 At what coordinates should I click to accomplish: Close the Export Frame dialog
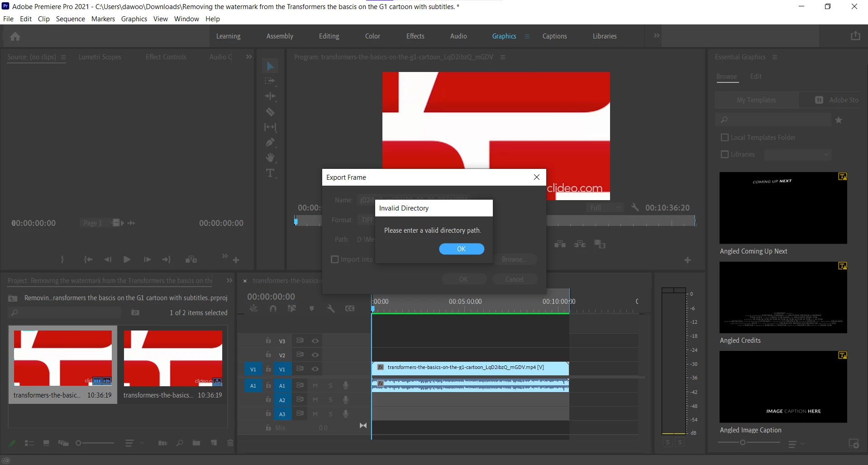coord(537,177)
